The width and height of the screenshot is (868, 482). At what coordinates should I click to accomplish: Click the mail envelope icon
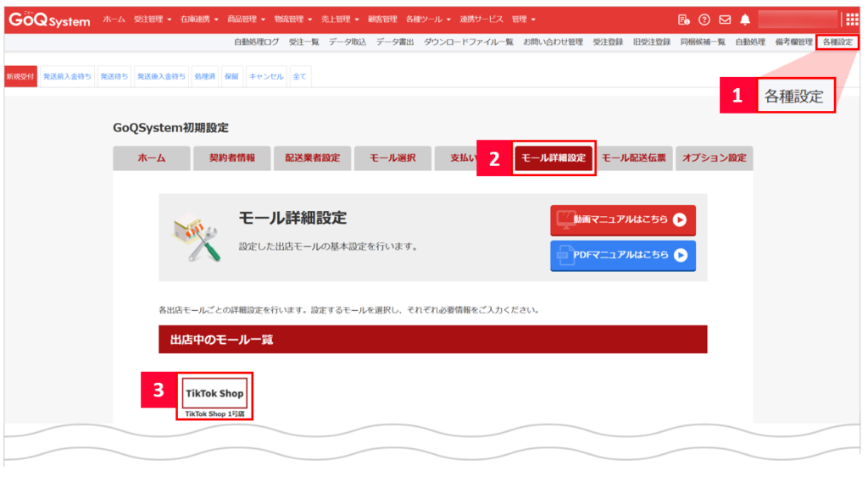tap(725, 19)
